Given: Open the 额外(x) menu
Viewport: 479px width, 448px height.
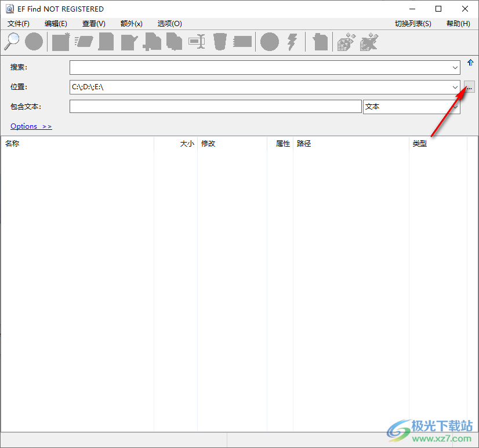Looking at the screenshot, I should pos(132,24).
